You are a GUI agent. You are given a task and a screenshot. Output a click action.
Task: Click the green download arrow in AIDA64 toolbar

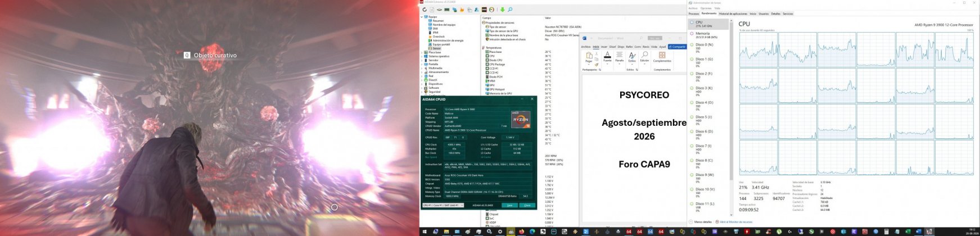503,10
